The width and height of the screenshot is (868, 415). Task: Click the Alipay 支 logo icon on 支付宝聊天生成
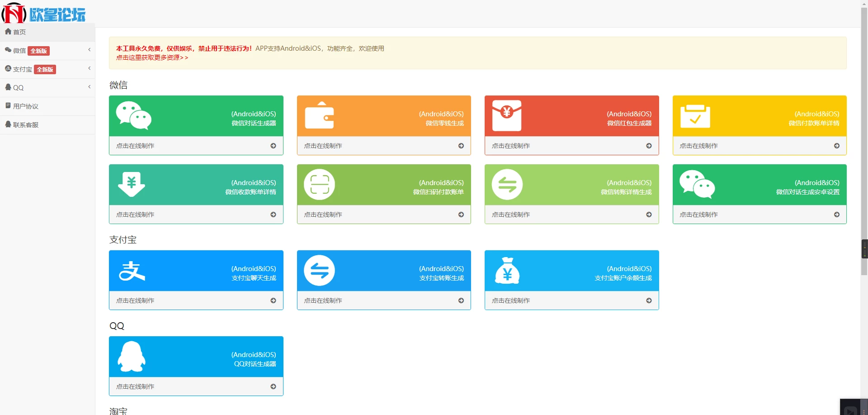(x=132, y=271)
